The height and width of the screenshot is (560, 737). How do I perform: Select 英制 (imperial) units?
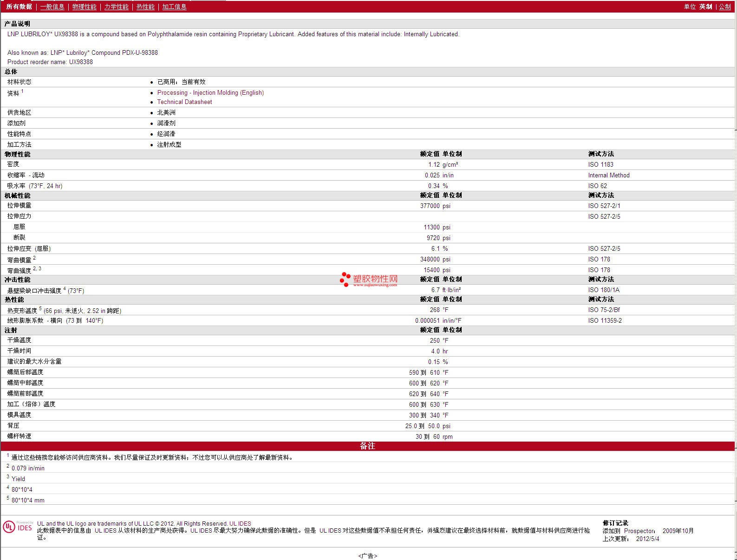pyautogui.click(x=705, y=7)
